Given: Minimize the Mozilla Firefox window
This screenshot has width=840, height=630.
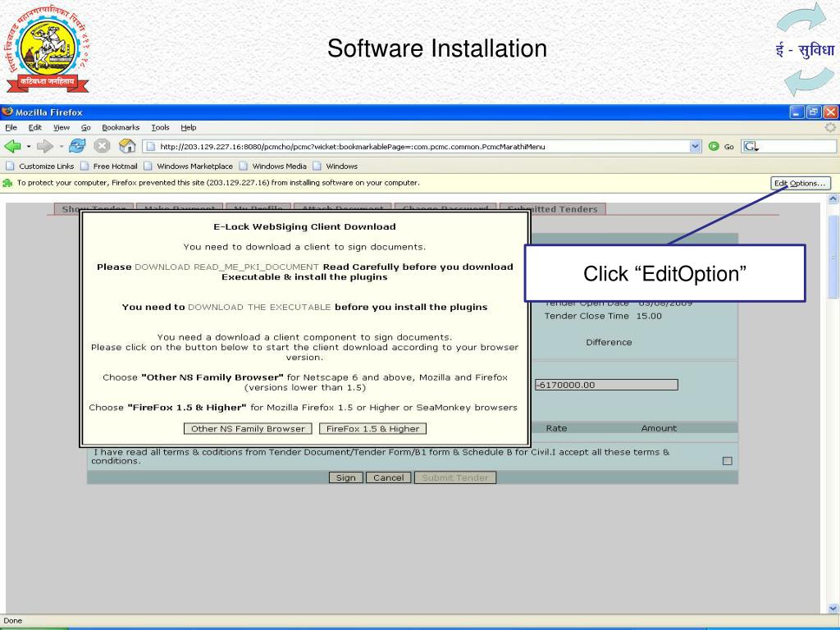Looking at the screenshot, I should [797, 112].
